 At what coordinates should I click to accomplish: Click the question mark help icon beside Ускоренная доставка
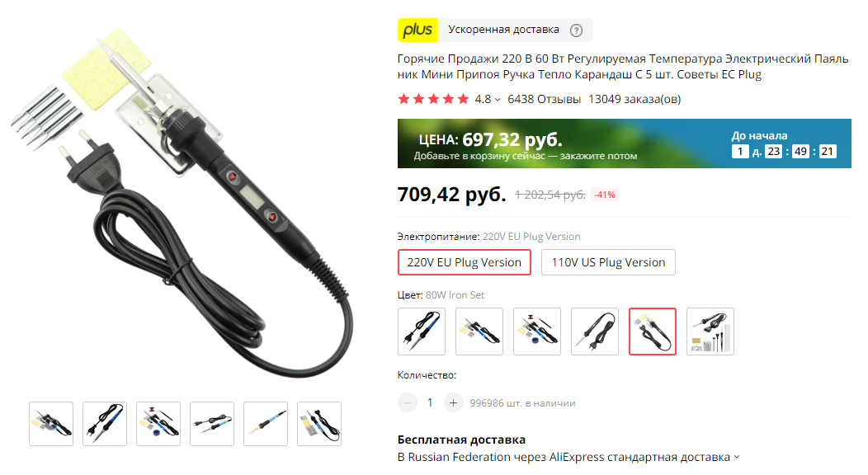tap(576, 31)
